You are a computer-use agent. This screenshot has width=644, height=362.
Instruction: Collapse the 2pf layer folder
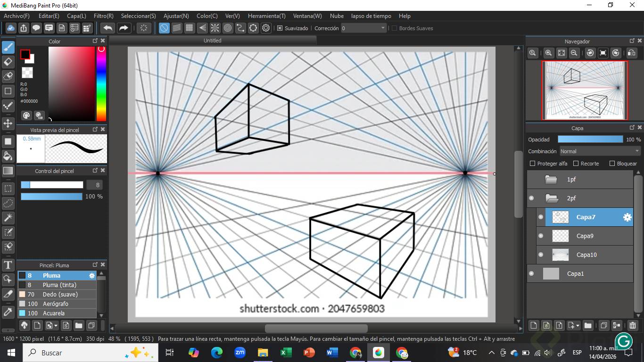(x=551, y=198)
